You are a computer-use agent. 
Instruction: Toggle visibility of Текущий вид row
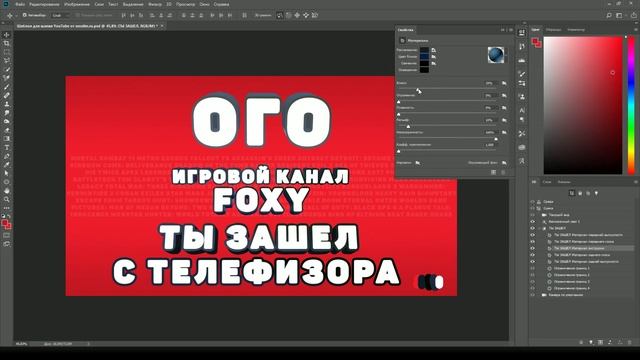(532, 215)
